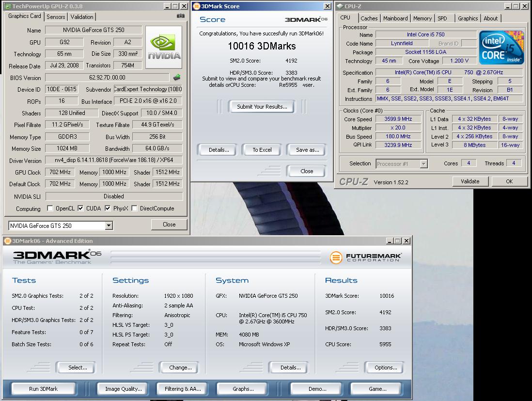Click the OK button in CPU-Z
The width and height of the screenshot is (532, 401).
509,181
